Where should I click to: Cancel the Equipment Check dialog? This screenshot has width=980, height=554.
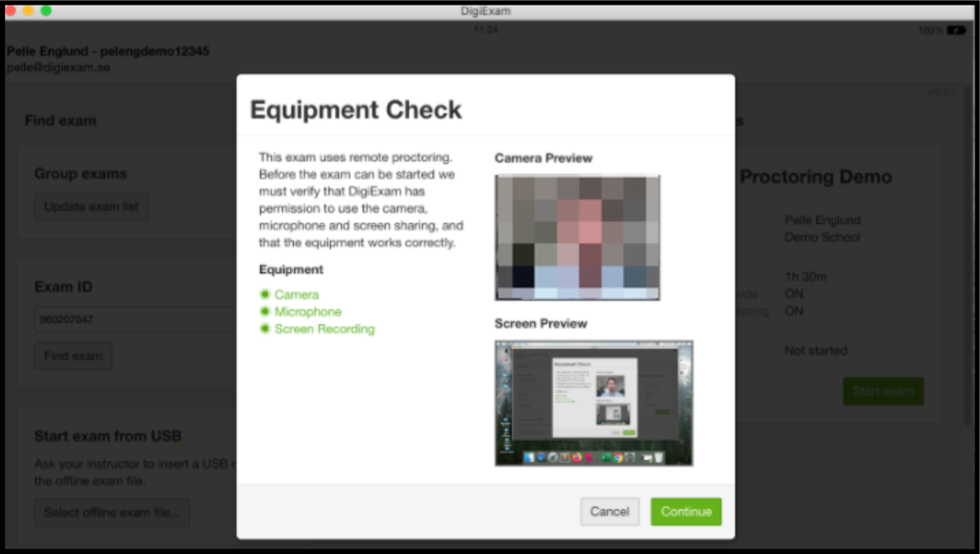click(610, 511)
